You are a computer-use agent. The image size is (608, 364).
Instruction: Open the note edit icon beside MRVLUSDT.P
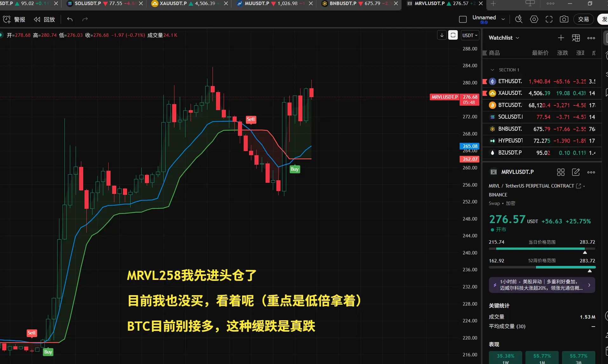click(x=576, y=172)
